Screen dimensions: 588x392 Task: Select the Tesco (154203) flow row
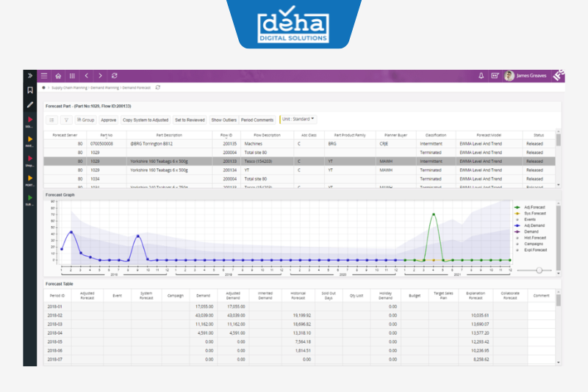(299, 161)
